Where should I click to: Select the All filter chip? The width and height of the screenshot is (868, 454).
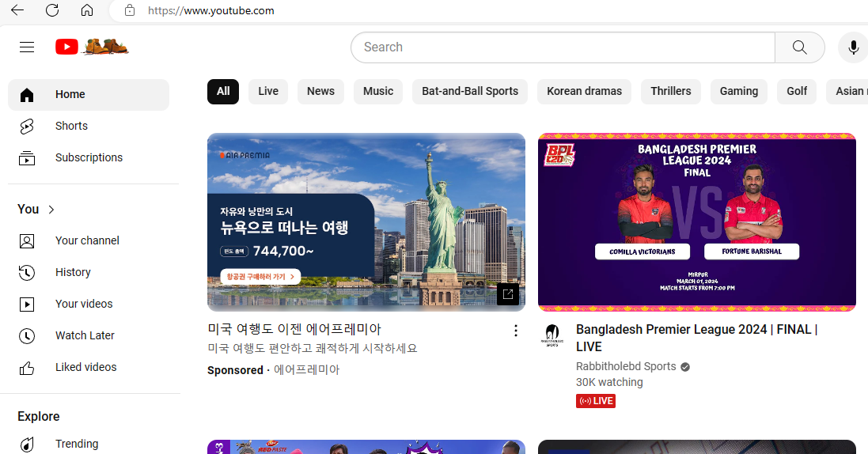223,92
